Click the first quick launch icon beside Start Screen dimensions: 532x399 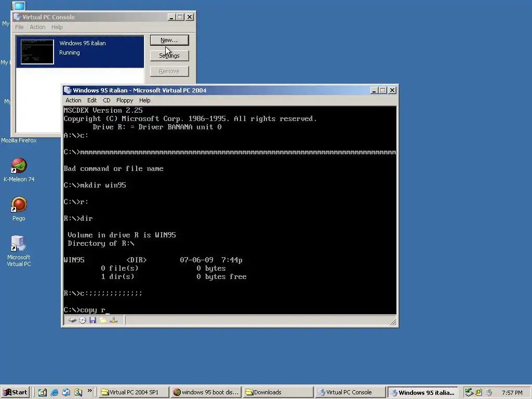[x=43, y=392]
